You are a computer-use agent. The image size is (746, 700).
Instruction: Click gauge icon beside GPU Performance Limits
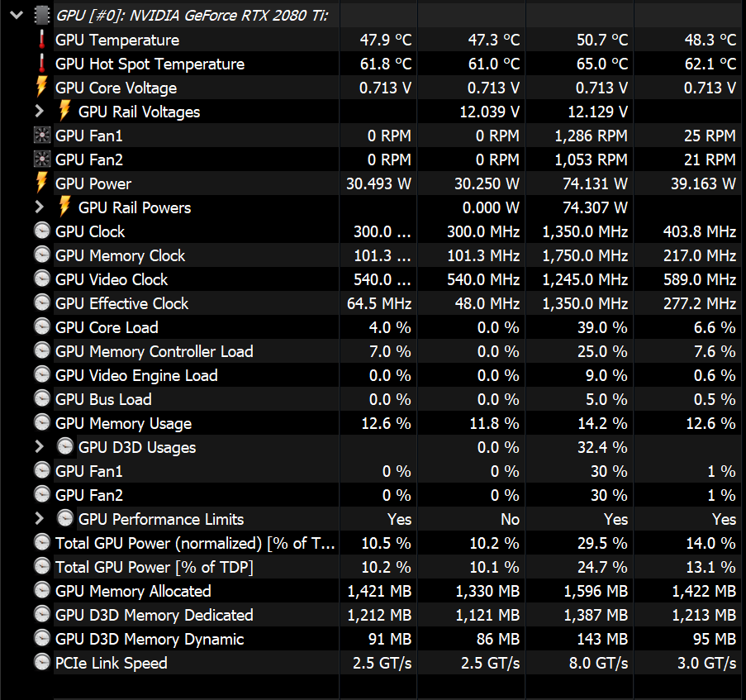[x=65, y=518]
